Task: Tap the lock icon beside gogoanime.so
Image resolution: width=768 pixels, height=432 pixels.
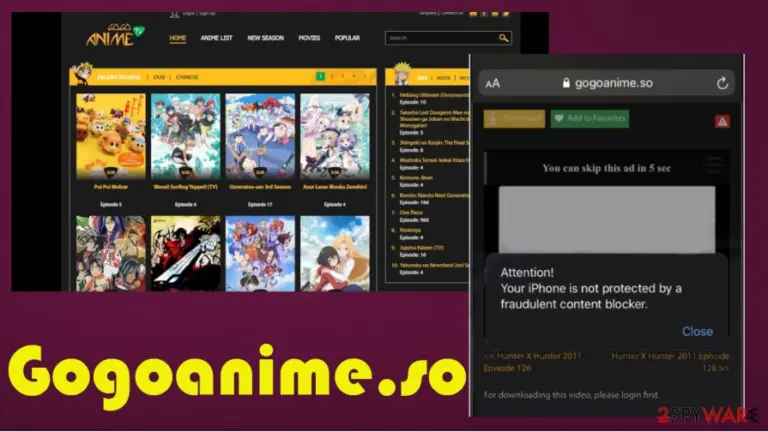Action: (x=566, y=83)
